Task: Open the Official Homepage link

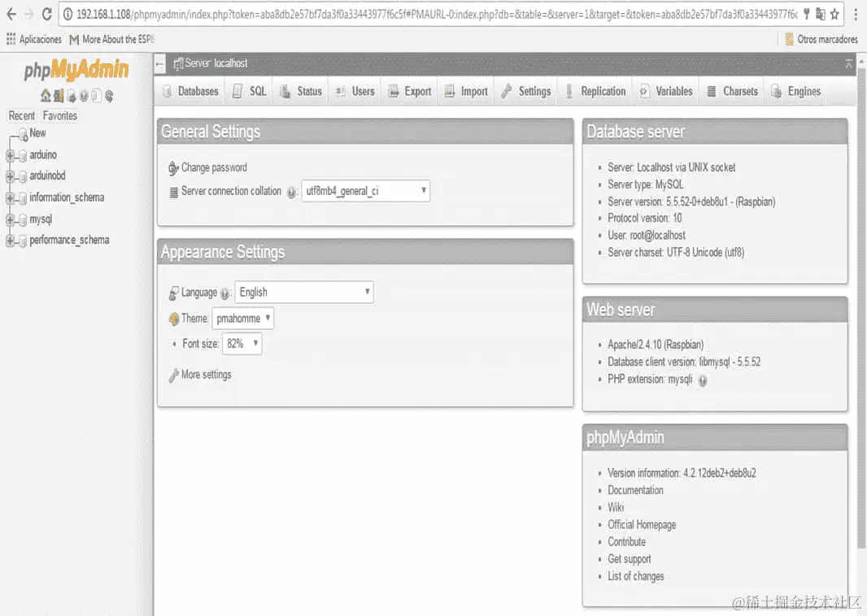Action: (x=642, y=524)
